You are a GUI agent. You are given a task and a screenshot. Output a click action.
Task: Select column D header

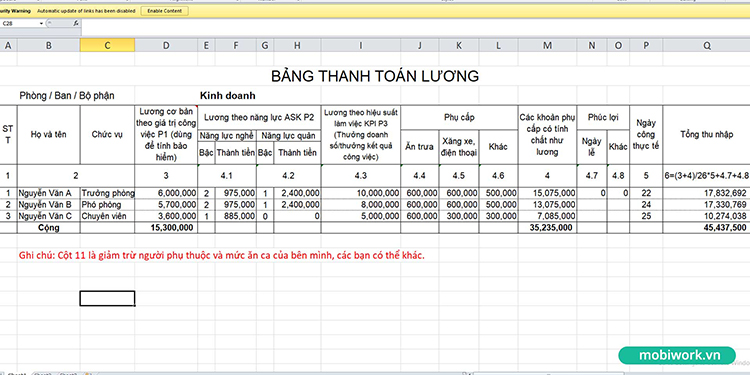pyautogui.click(x=166, y=45)
